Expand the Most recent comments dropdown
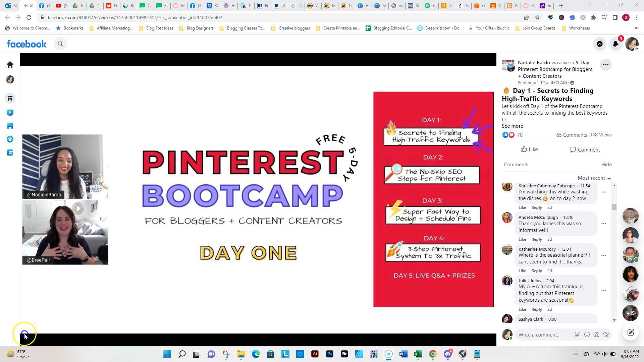Screen dimensions: 644x362 [x=594, y=178]
